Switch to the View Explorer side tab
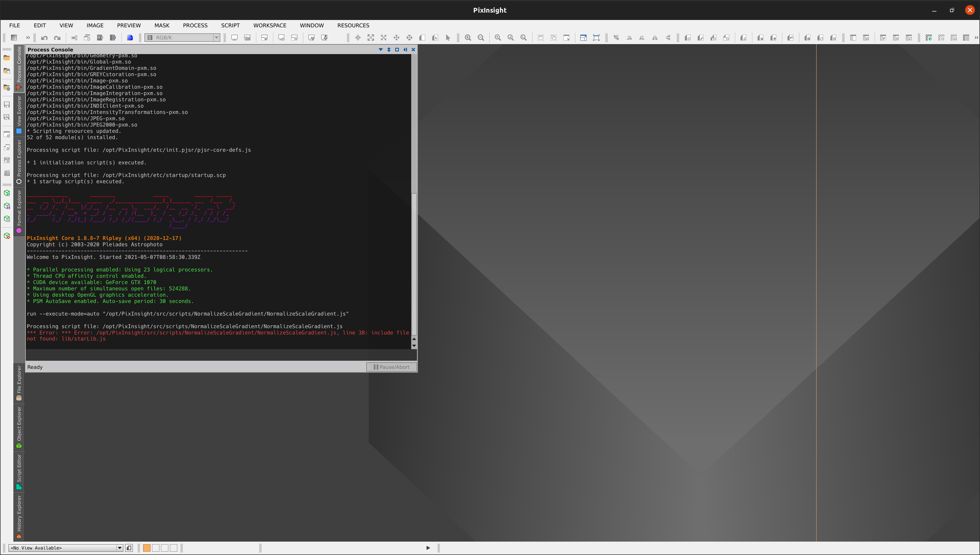 point(19,115)
